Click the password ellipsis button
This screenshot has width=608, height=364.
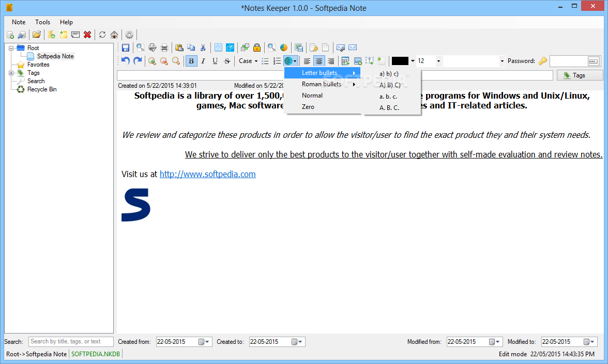point(594,61)
